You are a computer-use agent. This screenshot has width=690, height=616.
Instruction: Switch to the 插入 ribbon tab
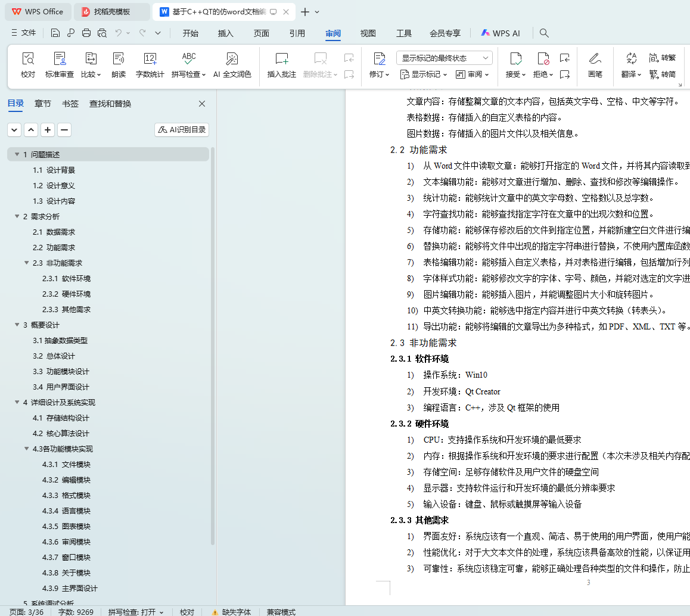pyautogui.click(x=225, y=33)
